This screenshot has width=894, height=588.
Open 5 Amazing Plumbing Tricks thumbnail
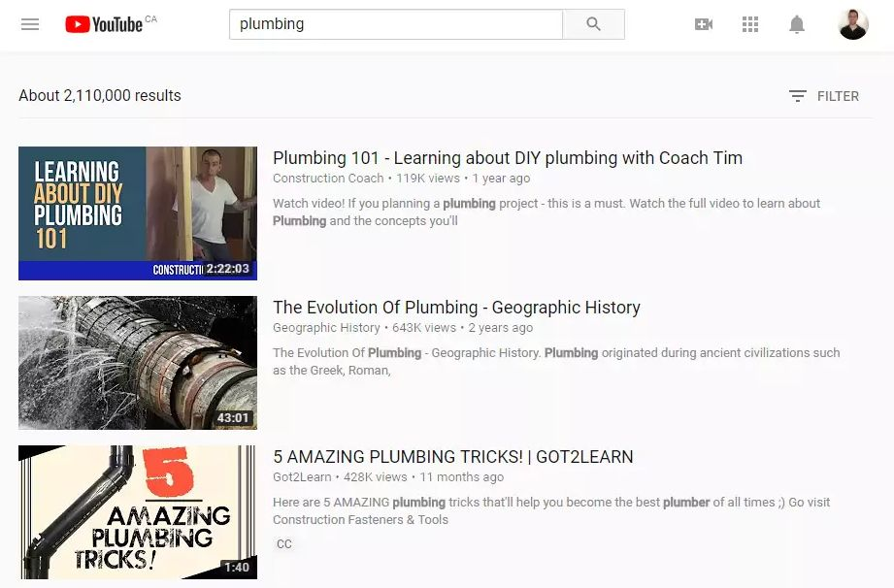click(138, 511)
